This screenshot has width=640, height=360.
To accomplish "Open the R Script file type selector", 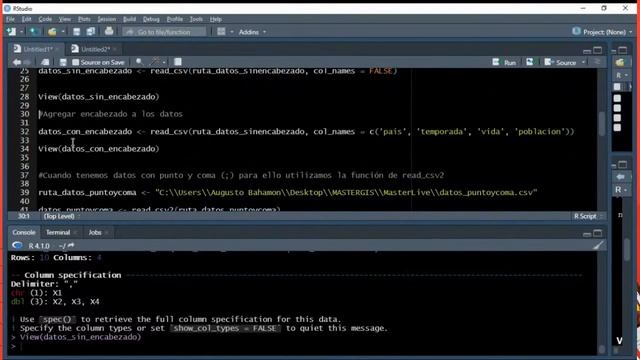I will 588,216.
